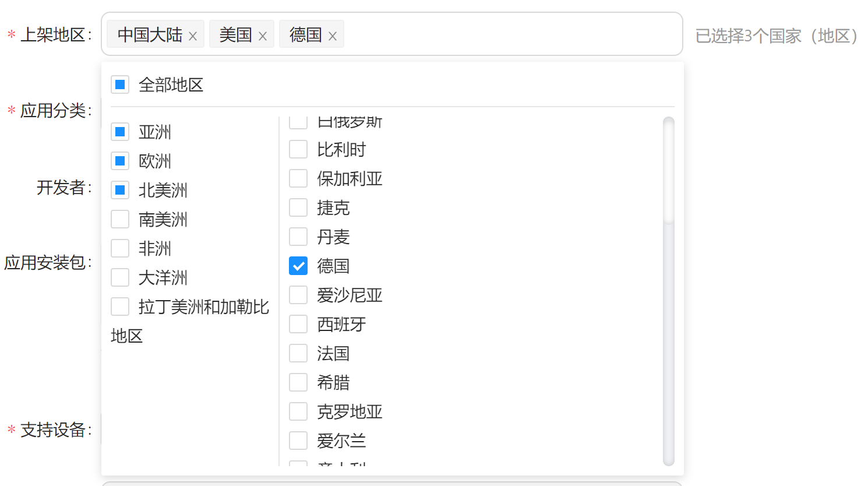This screenshot has width=868, height=486.
Task: Check the 捷克 country checkbox
Action: 298,208
